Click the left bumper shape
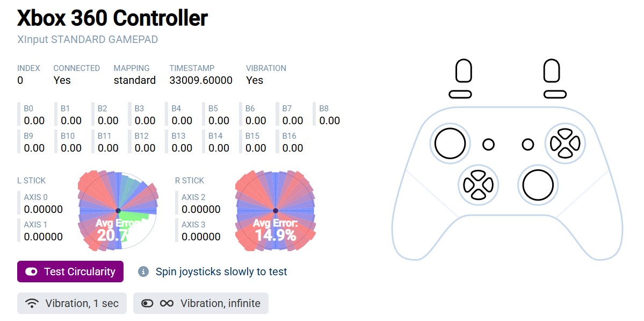The height and width of the screenshot is (321, 644). click(460, 94)
